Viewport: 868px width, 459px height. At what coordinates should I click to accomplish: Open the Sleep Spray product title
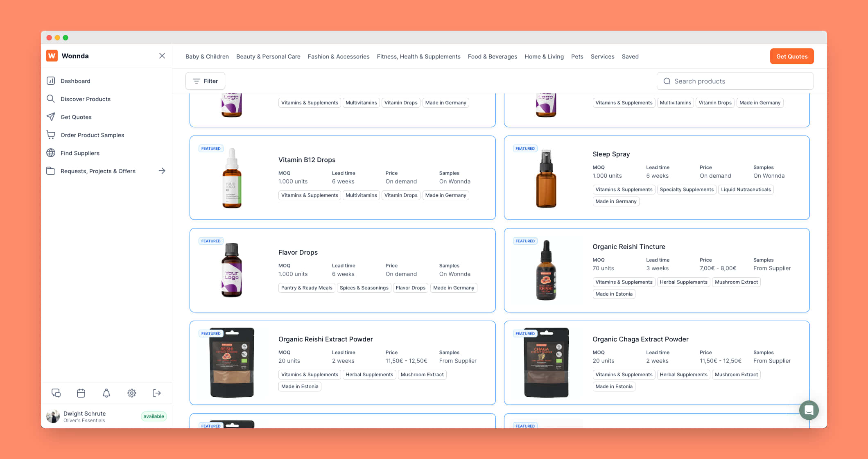[x=611, y=154]
